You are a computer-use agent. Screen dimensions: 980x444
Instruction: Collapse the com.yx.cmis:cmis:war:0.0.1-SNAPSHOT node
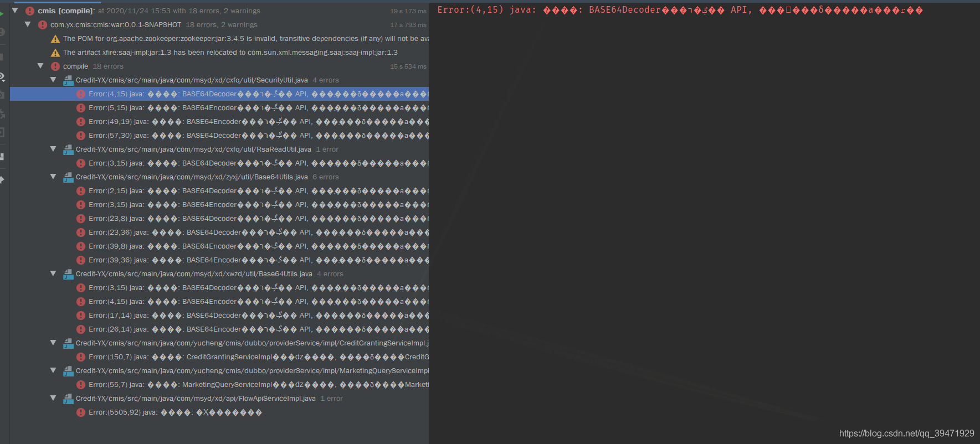click(28, 24)
